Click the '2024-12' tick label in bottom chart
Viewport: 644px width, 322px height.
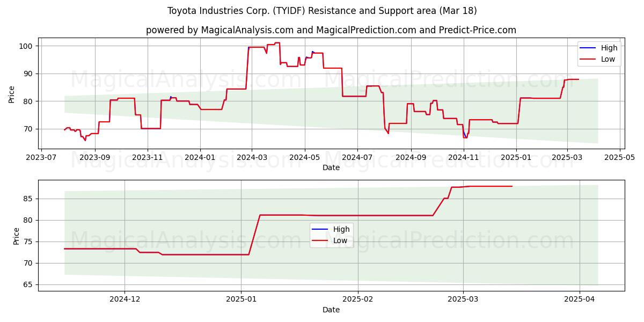pos(125,299)
